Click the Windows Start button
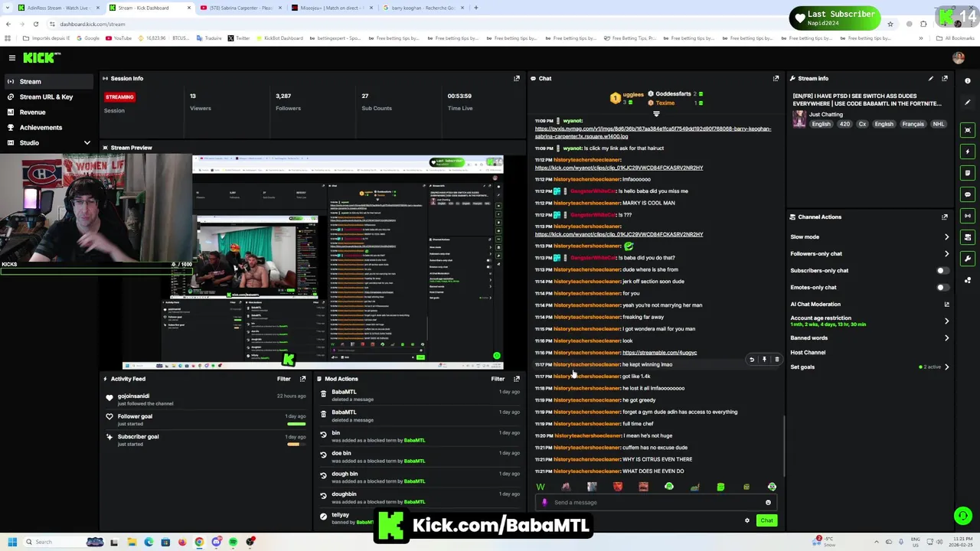This screenshot has height=551, width=980. (12, 542)
